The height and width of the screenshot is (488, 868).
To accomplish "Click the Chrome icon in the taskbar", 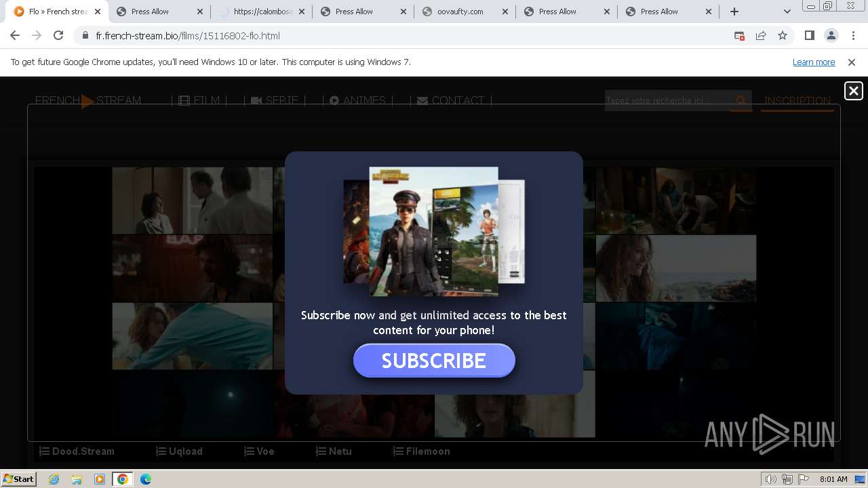I will pyautogui.click(x=123, y=479).
